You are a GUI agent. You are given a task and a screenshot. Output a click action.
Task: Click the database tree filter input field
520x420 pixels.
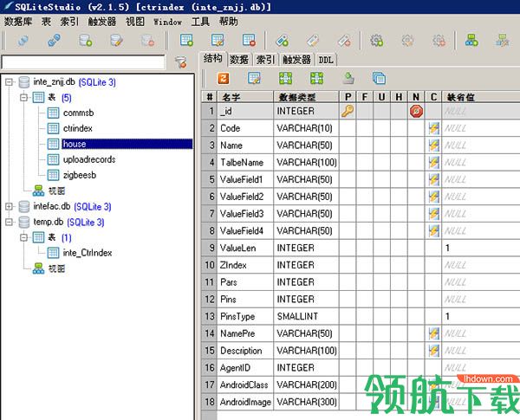click(83, 62)
